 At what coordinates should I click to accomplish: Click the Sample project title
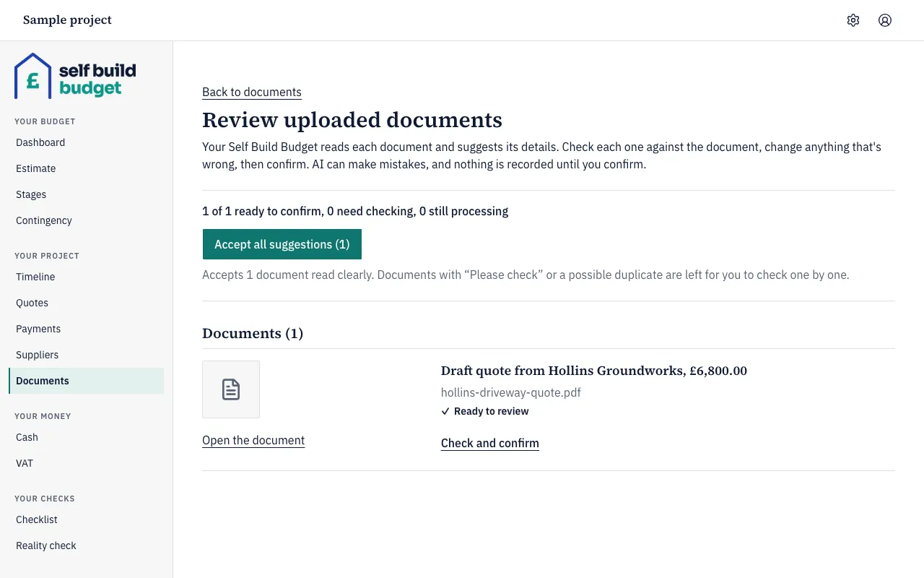tap(67, 20)
